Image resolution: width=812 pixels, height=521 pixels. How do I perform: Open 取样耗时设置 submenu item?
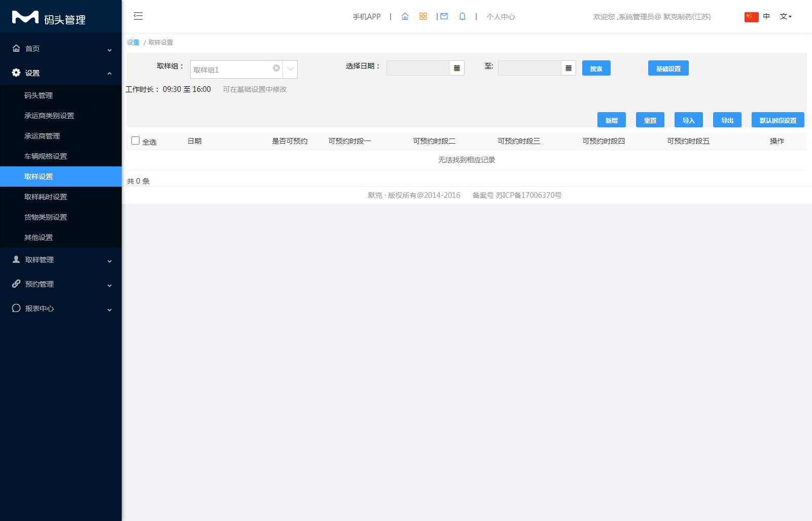(61, 197)
